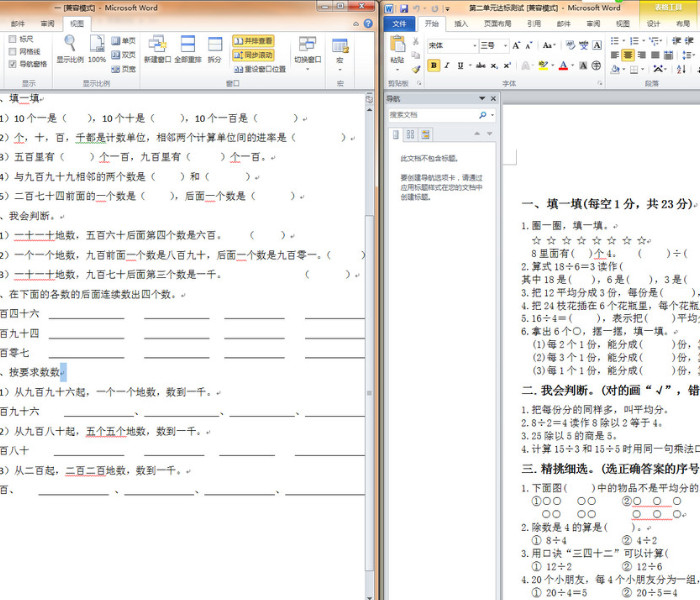The height and width of the screenshot is (600, 700).
Task: Open 插入 (Insert) tab in right window
Action: (x=461, y=24)
